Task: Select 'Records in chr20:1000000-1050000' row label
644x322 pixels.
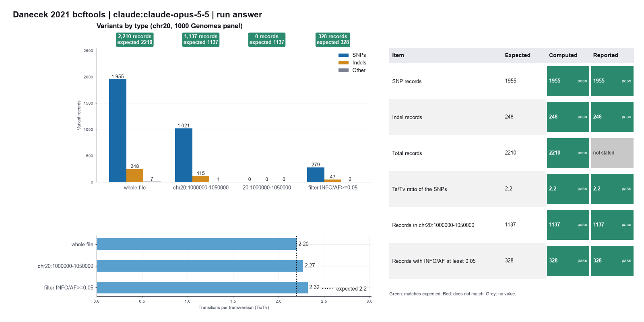Action: tap(433, 225)
